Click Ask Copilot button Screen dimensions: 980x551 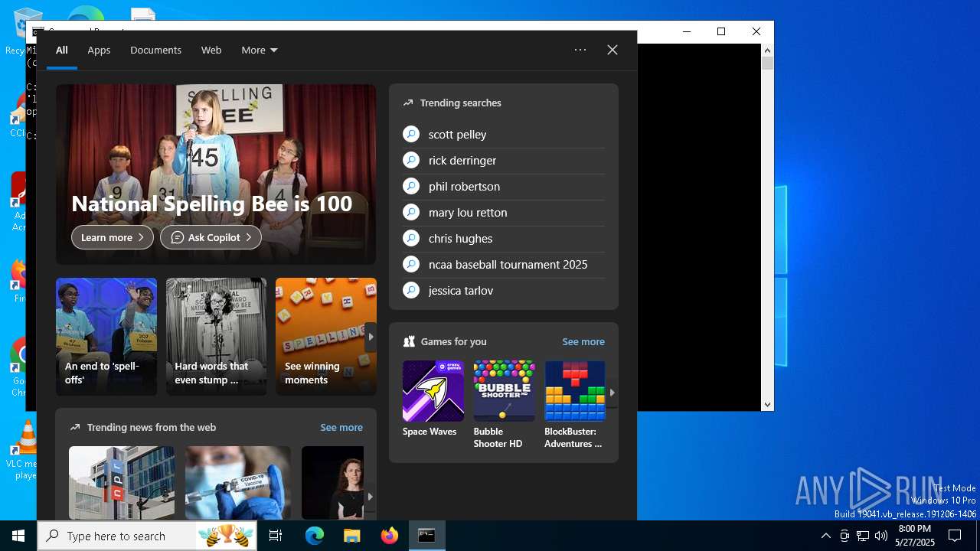pos(211,237)
